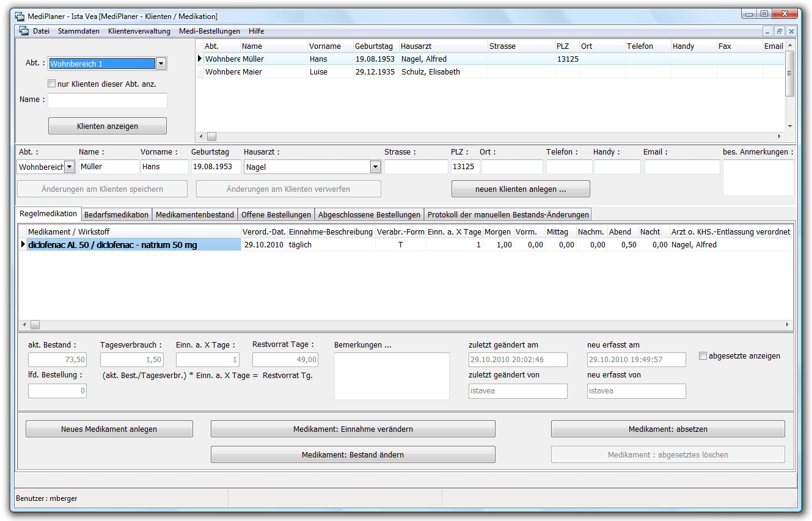Check the 'abgesetzte anzeigen' checkbox
The height and width of the screenshot is (521, 812).
[x=703, y=355]
